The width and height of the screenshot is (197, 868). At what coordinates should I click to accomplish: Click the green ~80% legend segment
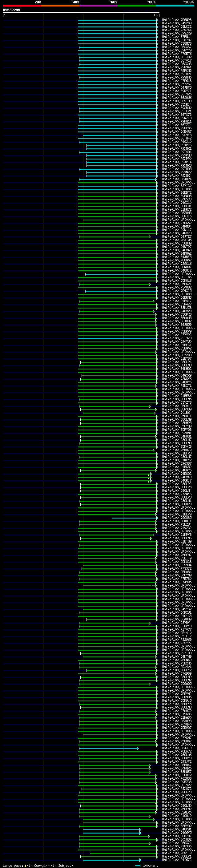tap(137, 6)
